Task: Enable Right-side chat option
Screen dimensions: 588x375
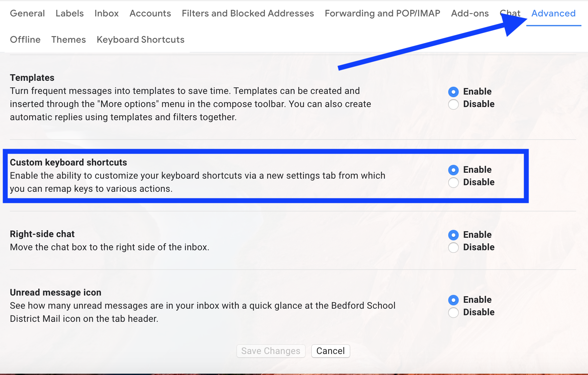Action: click(x=453, y=235)
